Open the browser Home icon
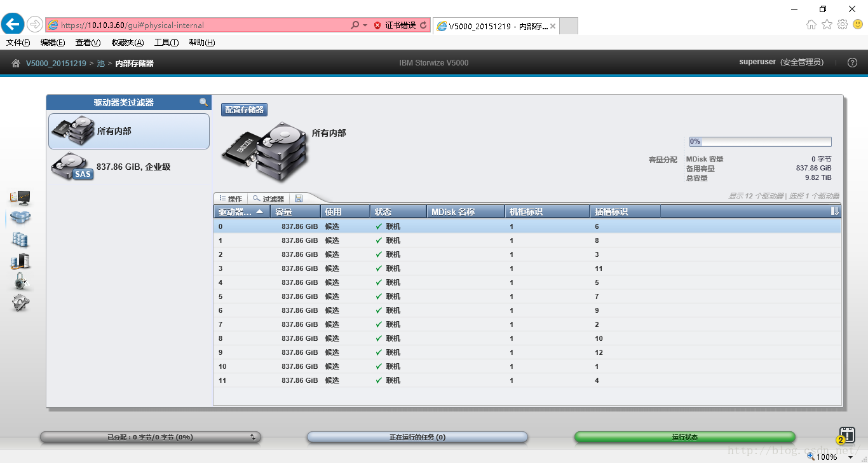This screenshot has width=868, height=463. pyautogui.click(x=811, y=24)
